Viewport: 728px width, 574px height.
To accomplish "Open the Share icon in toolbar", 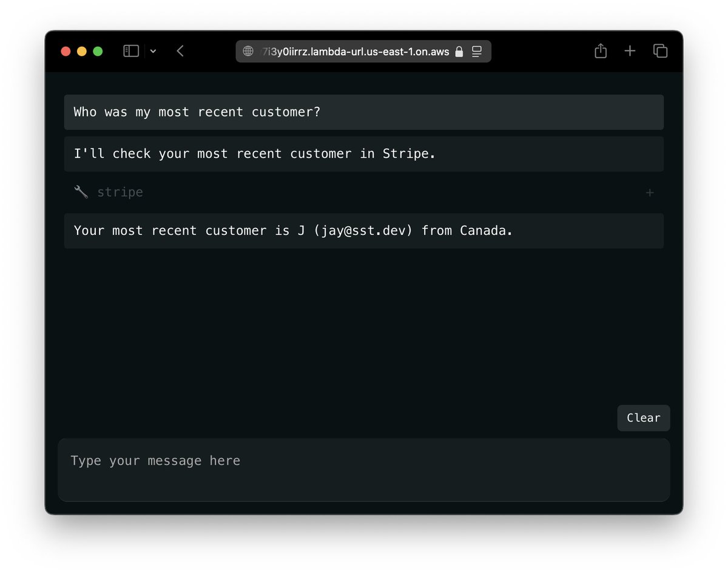I will pyautogui.click(x=601, y=51).
